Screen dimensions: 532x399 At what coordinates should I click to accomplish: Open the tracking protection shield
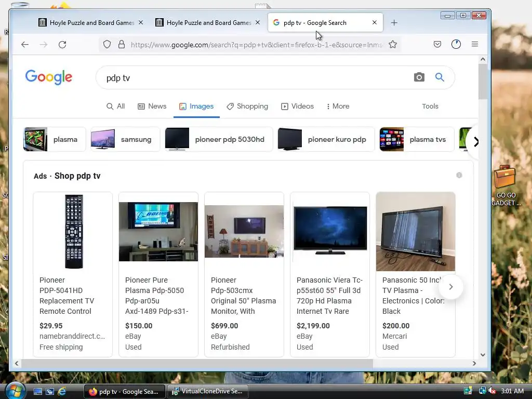click(107, 45)
